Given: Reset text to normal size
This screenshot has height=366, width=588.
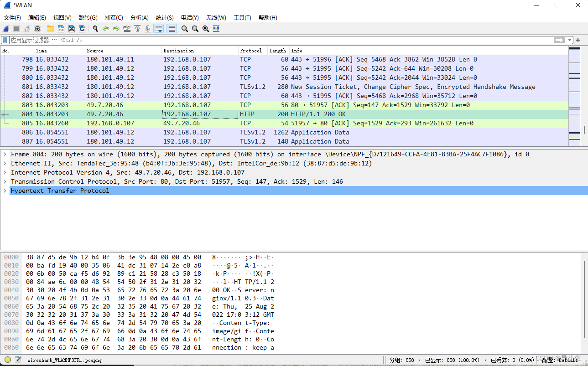Looking at the screenshot, I should (x=206, y=29).
